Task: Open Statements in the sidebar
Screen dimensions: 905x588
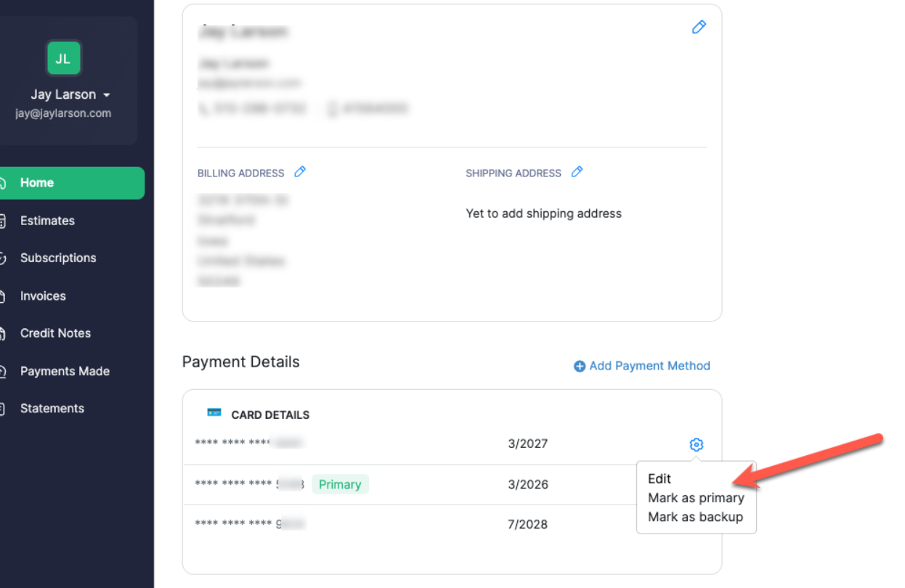Action: pyautogui.click(x=52, y=408)
